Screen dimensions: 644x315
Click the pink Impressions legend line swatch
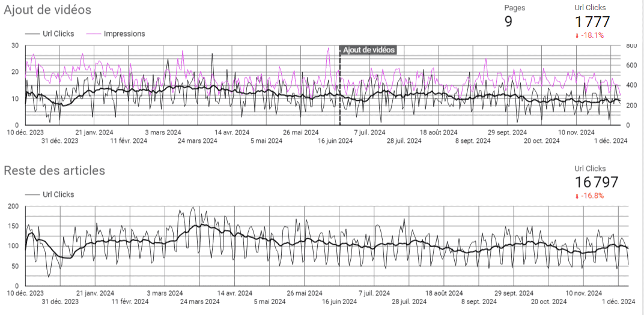94,34
